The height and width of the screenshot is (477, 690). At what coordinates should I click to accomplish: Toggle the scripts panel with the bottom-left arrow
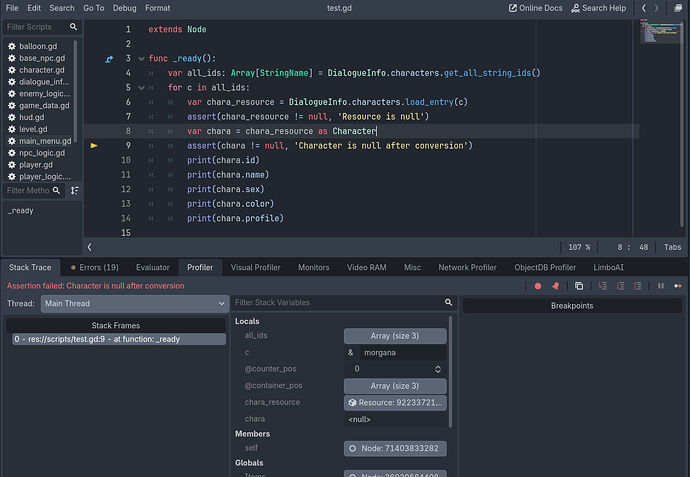89,247
